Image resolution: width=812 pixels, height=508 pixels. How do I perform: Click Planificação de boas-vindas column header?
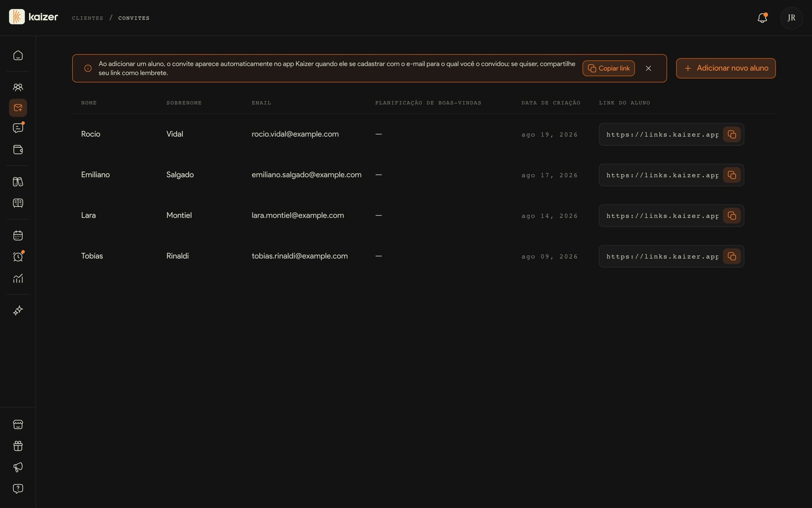(x=428, y=103)
